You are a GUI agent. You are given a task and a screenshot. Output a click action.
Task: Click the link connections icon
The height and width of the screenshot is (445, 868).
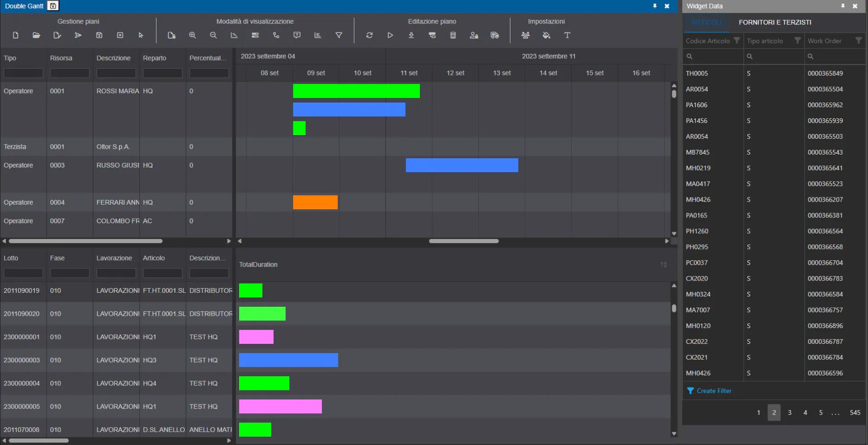click(276, 35)
